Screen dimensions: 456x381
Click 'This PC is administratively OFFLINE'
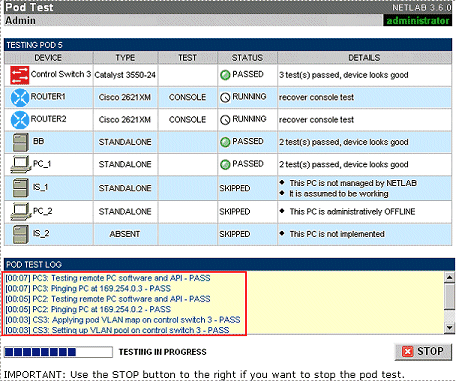point(352,212)
